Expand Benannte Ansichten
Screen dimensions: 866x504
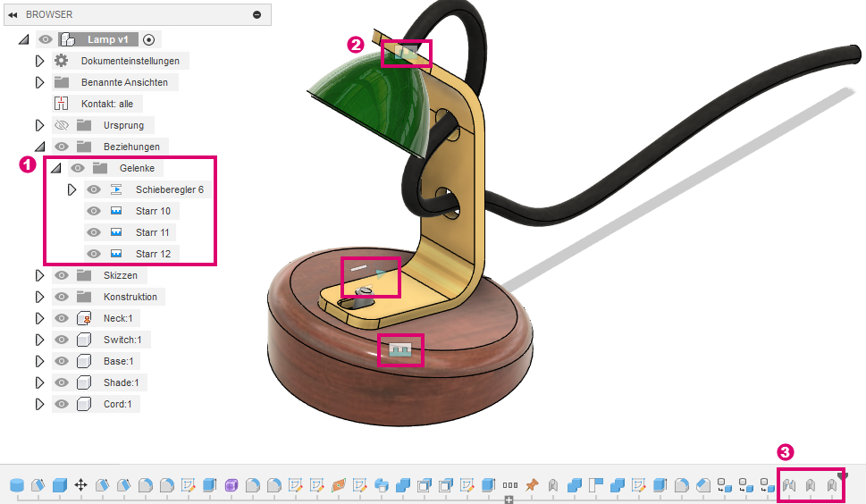coord(39,82)
